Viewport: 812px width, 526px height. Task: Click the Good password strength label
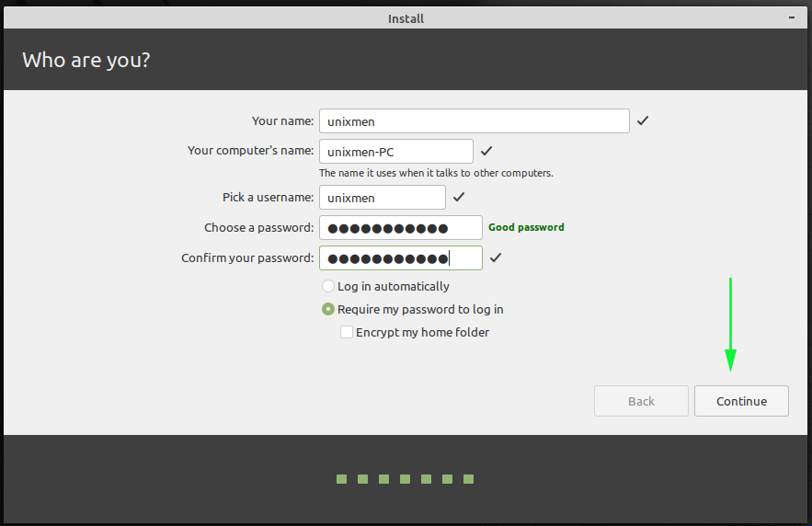526,227
